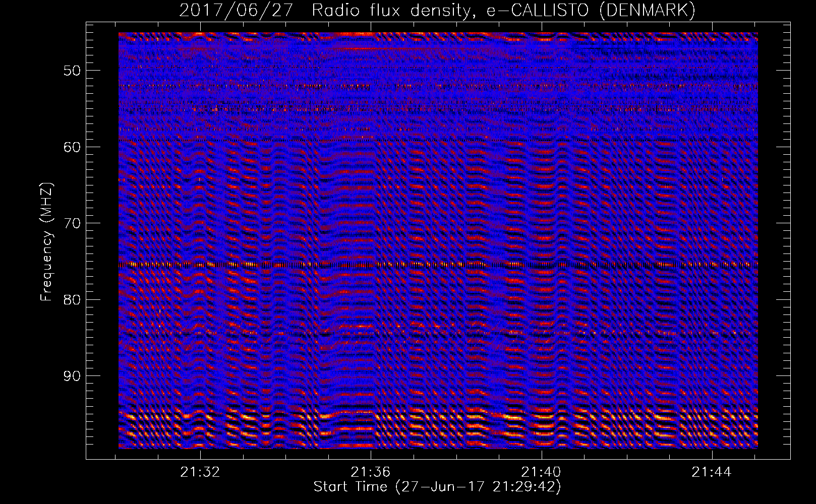Viewport: 816px width, 504px height.
Task: Click the date '2017/06/27' in the title
Action: 236,11
